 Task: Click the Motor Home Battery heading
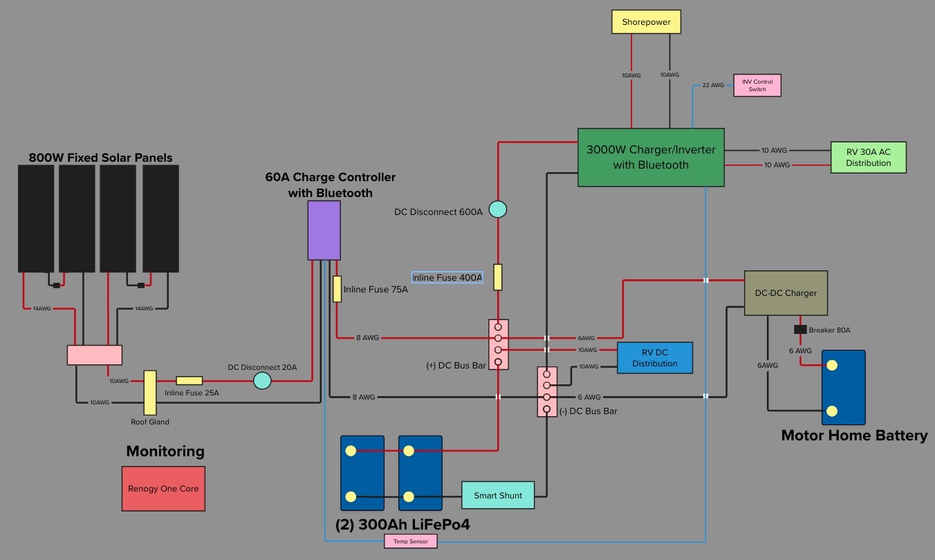point(854,436)
